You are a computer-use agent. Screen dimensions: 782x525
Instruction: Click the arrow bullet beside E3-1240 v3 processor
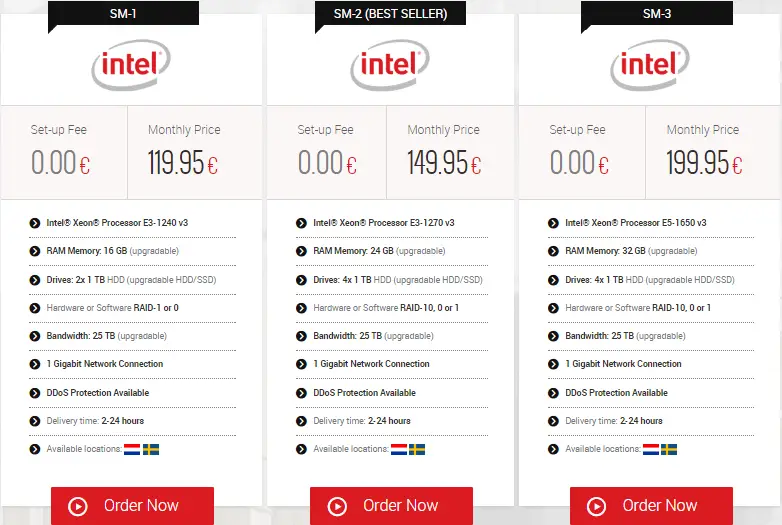pos(34,223)
